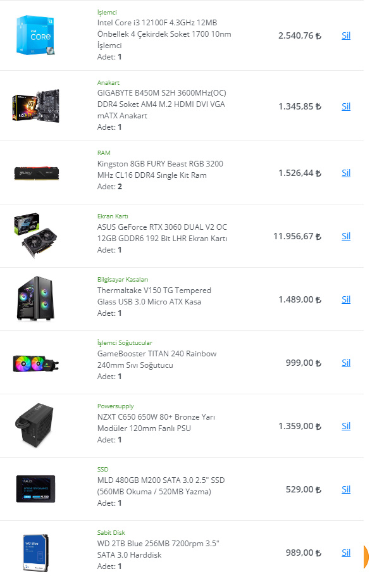Open the MLD 480GB M200 SSD title
Screen dimensions: 377x588
click(161, 486)
